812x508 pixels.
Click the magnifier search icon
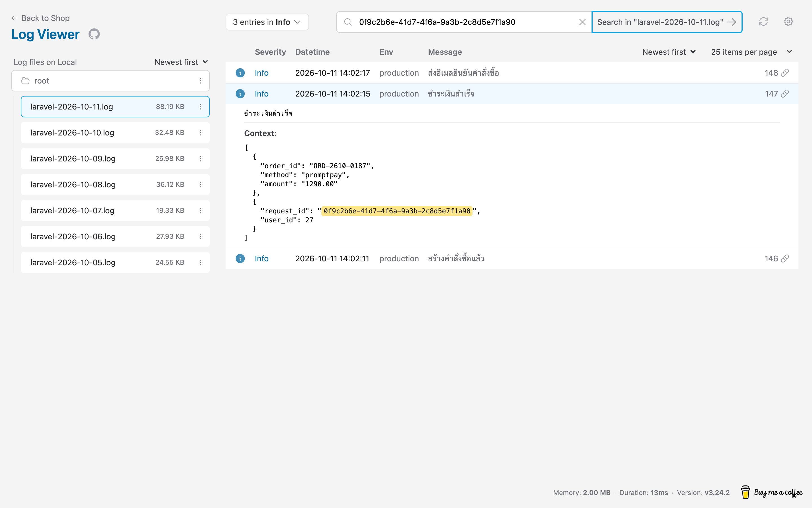pos(348,22)
